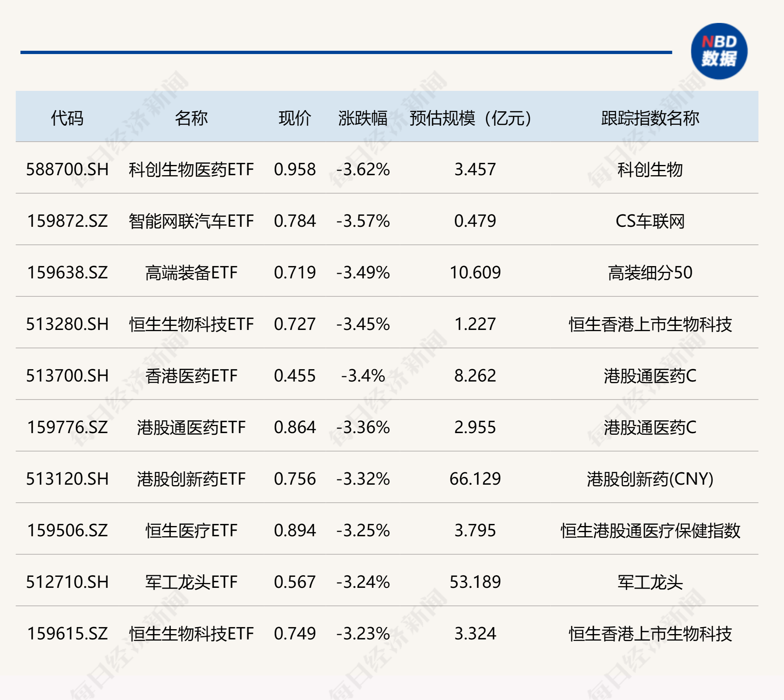Select the 跟踪指数名称 column header
Image resolution: width=784 pixels, height=700 pixels.
(650, 118)
